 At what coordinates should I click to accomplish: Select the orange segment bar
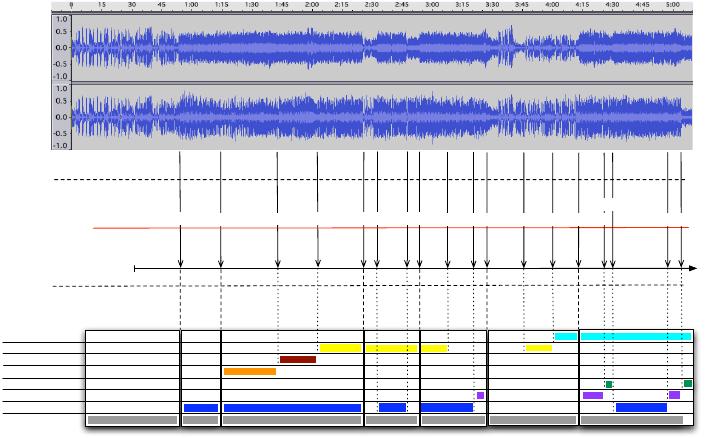(x=249, y=371)
